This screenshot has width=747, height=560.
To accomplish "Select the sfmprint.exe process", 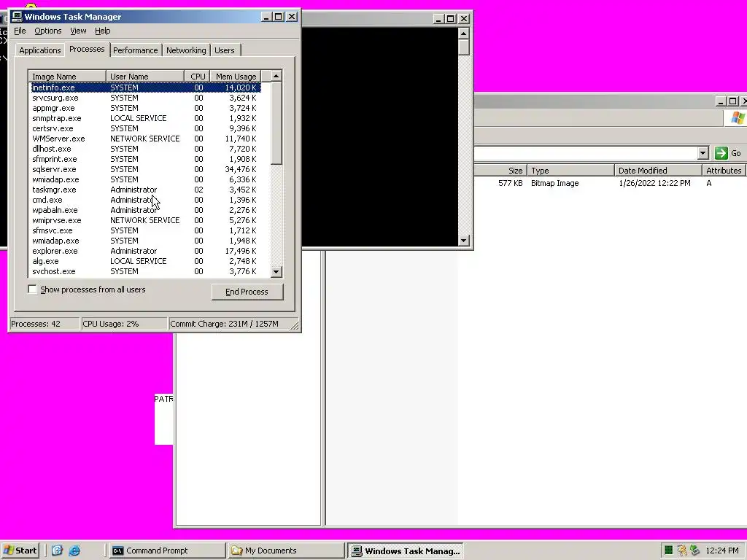I will (54, 159).
